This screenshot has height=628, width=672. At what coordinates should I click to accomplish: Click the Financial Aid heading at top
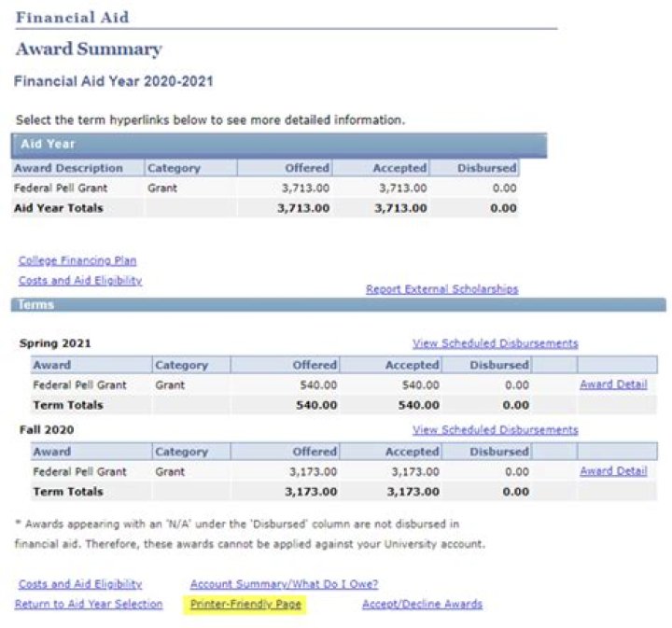point(73,18)
